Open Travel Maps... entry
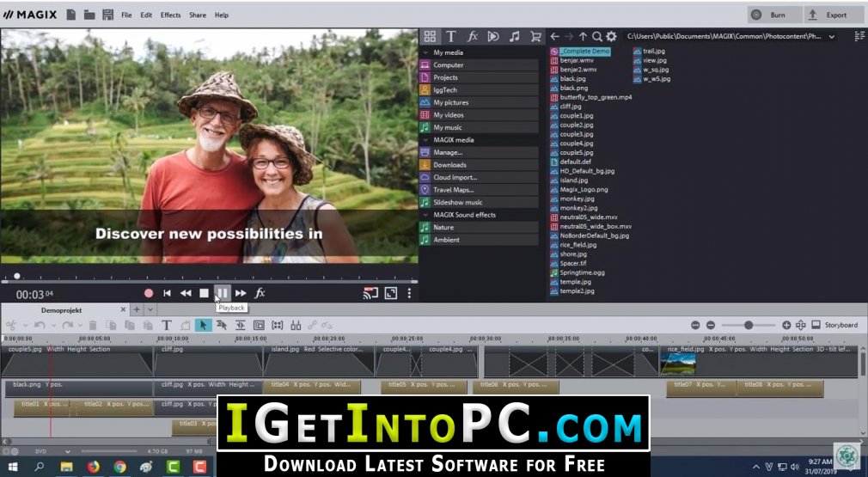 coord(479,190)
